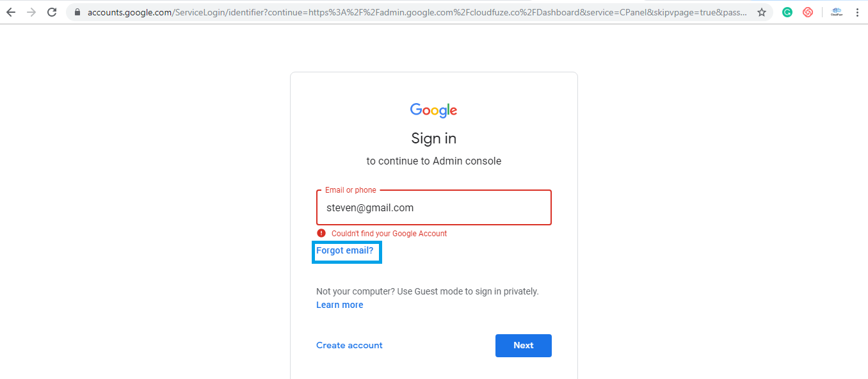
Task: Click the 'to continue to Admin console' text
Action: [x=434, y=161]
